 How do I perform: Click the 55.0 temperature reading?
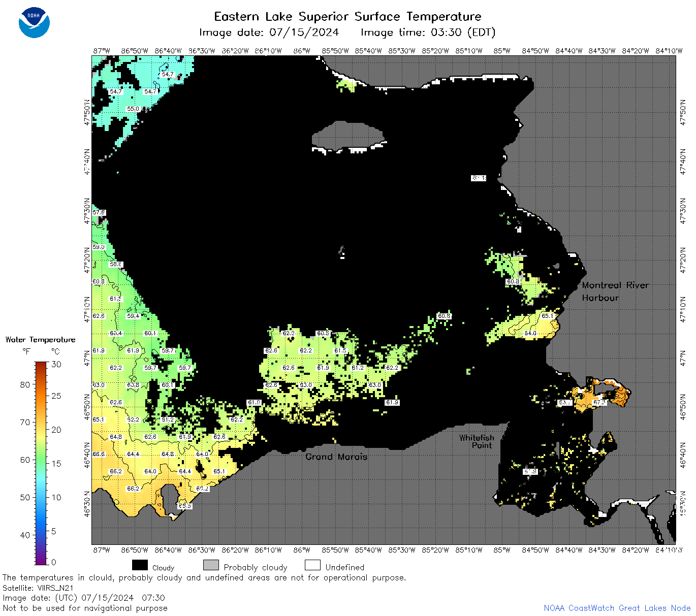click(x=133, y=109)
